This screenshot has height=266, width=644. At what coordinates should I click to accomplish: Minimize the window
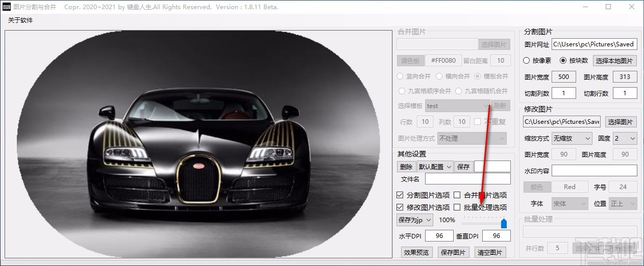click(x=585, y=7)
